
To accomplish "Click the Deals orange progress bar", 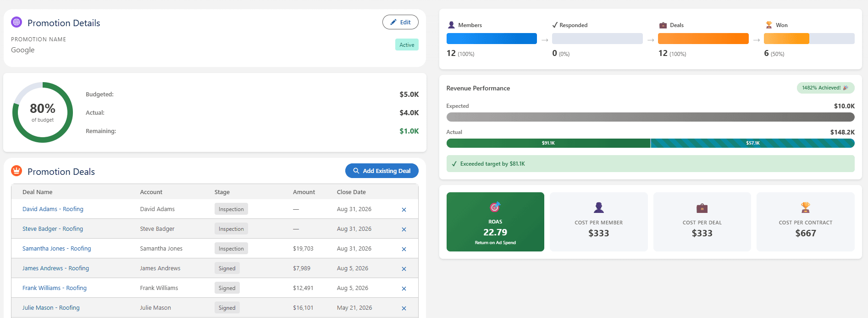I will coord(703,39).
